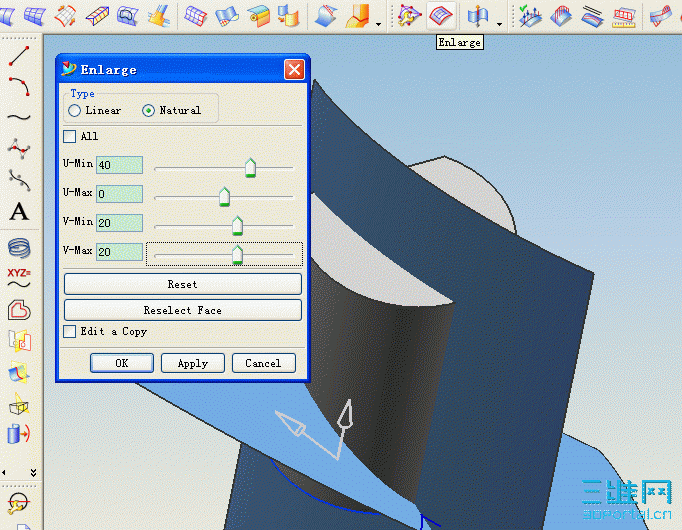This screenshot has height=530, width=682.
Task: Select the Section Analysis blue dome icon
Action: 561,17
